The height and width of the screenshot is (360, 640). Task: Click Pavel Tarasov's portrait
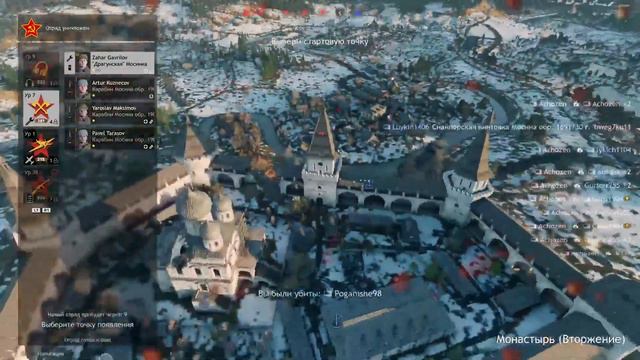click(83, 139)
